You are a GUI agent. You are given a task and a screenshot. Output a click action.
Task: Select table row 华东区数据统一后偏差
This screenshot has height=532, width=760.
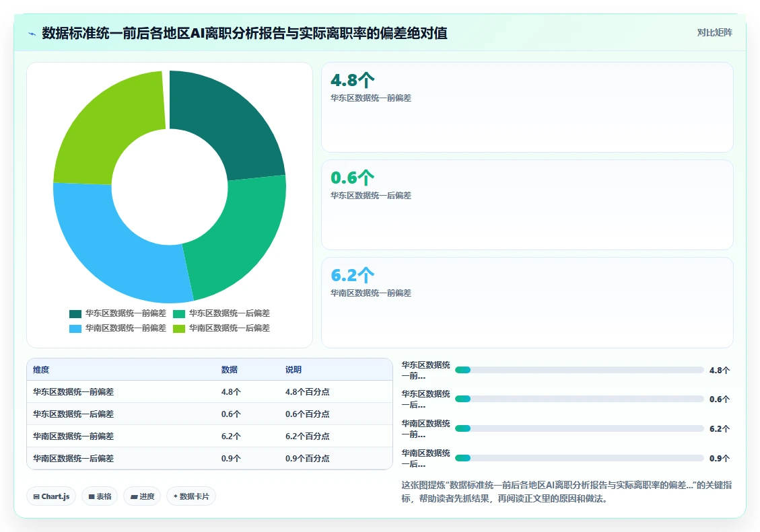209,414
